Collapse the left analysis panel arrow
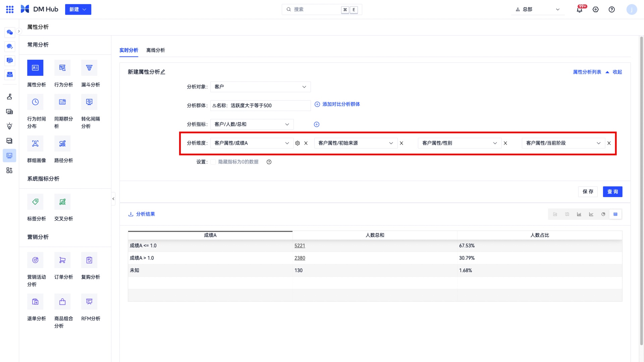Viewport: 644px width, 362px height. (113, 199)
